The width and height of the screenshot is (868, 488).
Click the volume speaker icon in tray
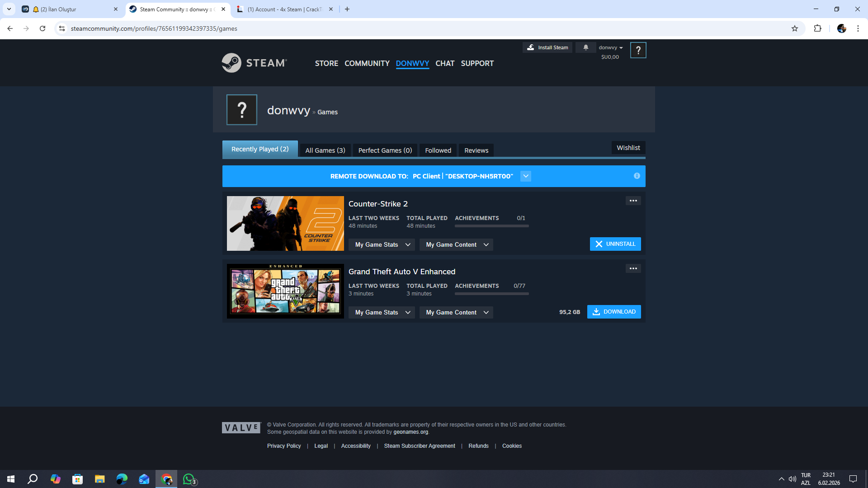(x=793, y=479)
